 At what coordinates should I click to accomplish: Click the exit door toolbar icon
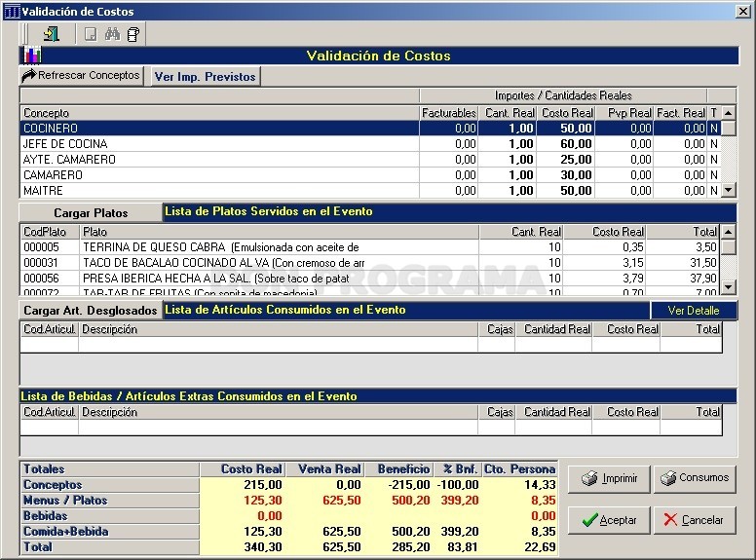point(52,34)
